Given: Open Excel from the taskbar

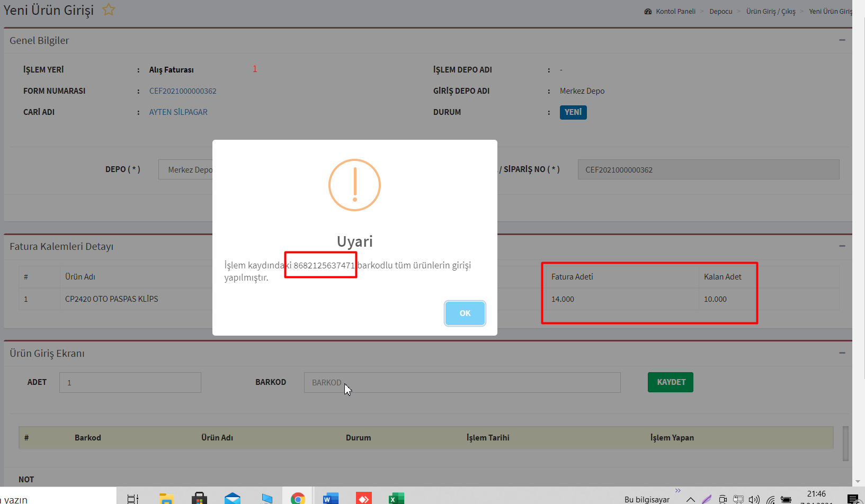Looking at the screenshot, I should pos(396,498).
